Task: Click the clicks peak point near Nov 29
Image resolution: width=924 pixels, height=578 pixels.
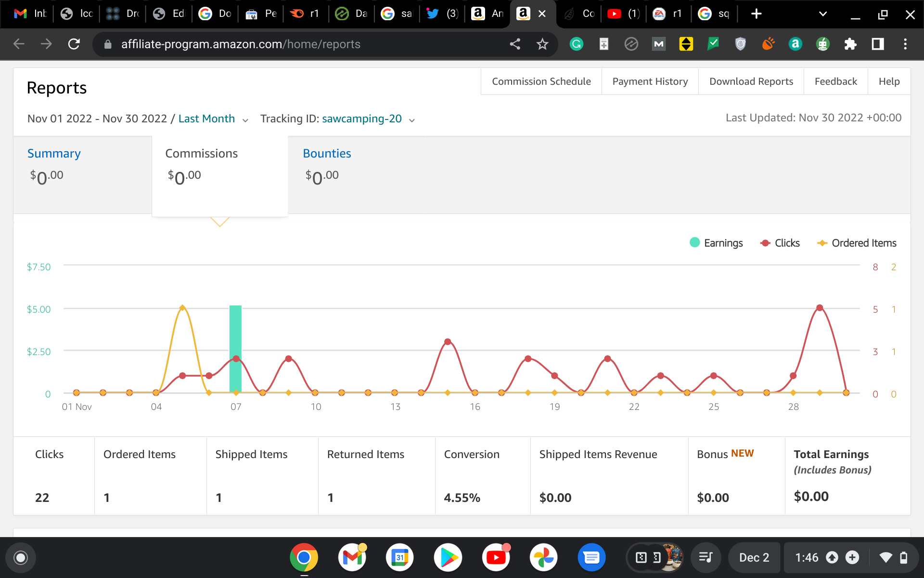Action: pos(820,308)
